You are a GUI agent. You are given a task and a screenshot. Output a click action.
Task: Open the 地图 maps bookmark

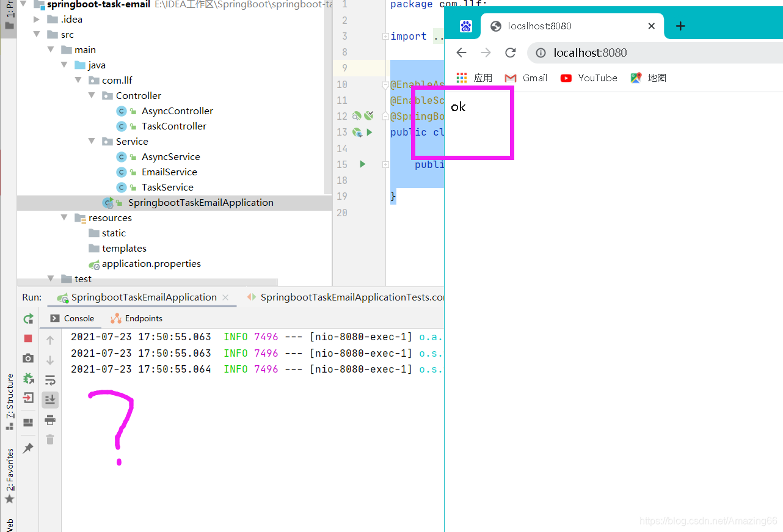649,78
